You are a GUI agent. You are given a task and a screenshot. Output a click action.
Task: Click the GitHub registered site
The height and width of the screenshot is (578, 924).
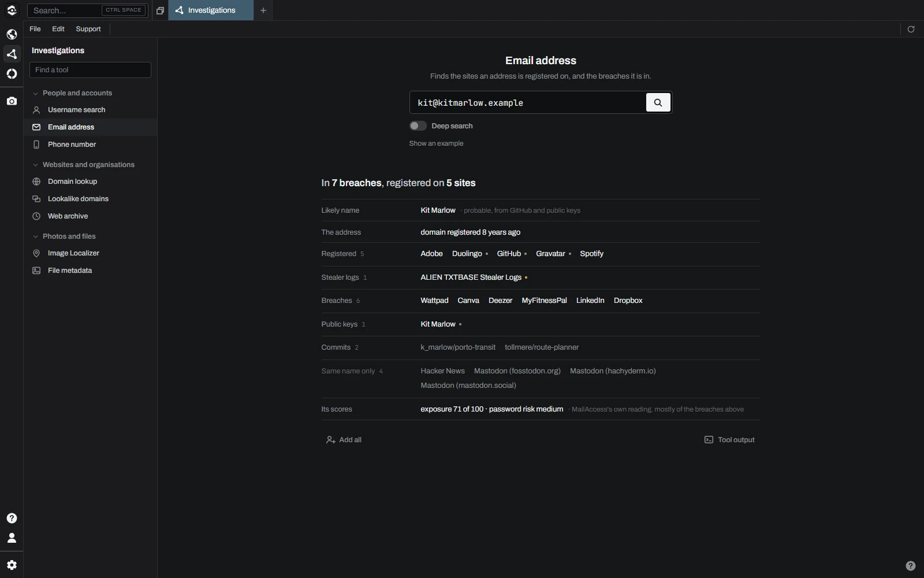click(509, 254)
